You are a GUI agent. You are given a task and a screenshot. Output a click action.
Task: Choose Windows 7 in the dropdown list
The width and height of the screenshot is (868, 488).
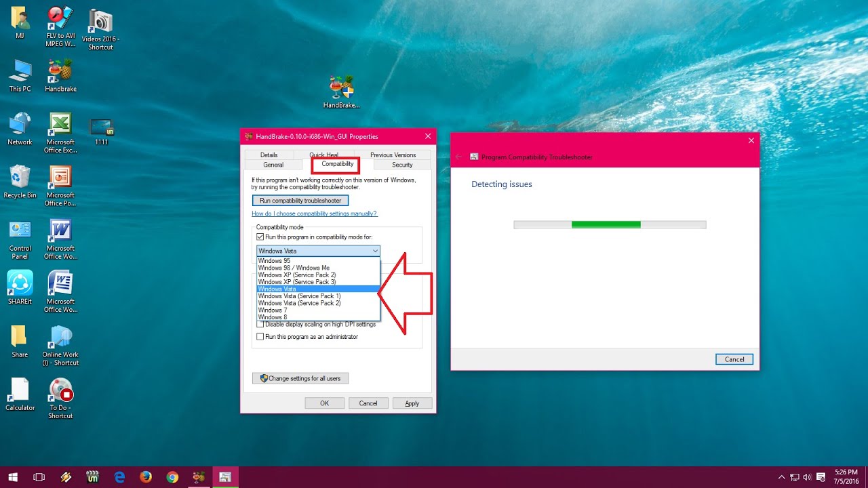318,310
